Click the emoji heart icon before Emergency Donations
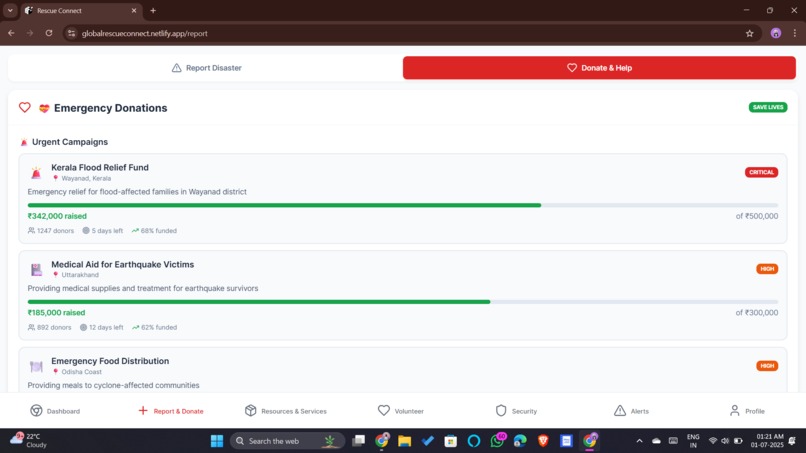This screenshot has height=453, width=806. (x=44, y=108)
